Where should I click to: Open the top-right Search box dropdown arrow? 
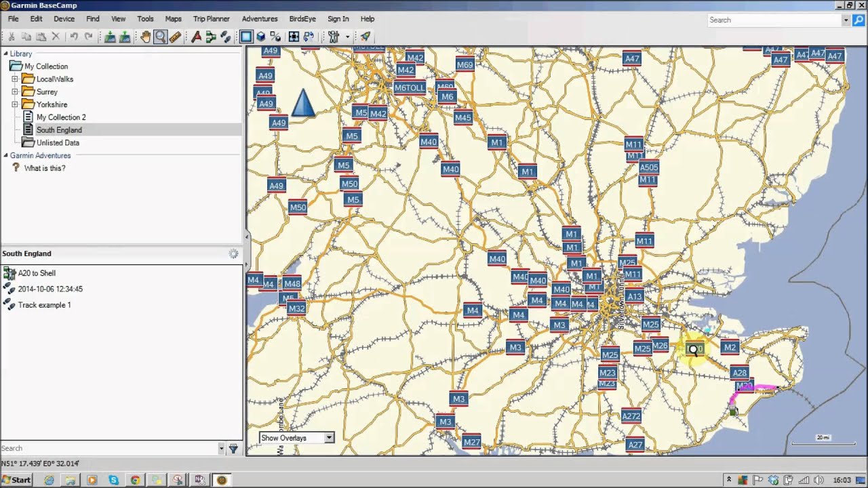pyautogui.click(x=846, y=20)
